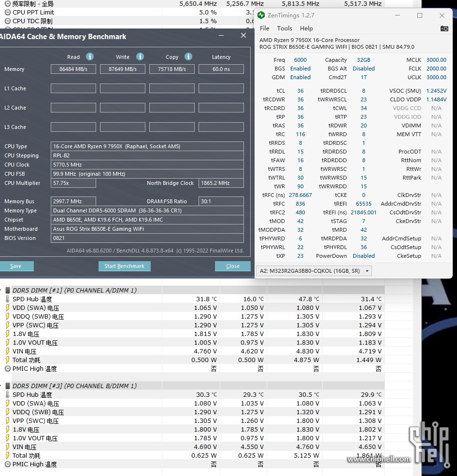Click the Memory Copy result box 75718 MB/s
The height and width of the screenshot is (476, 457).
pyautogui.click(x=172, y=69)
